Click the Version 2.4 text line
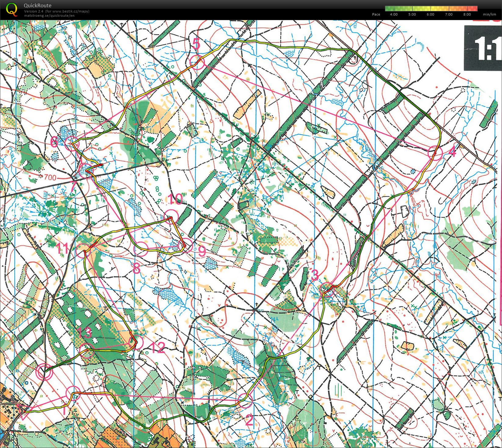This screenshot has height=448, width=502. pos(56,11)
